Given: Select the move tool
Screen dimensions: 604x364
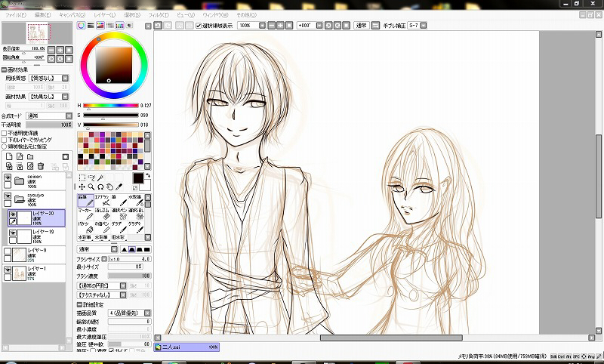Looking at the screenshot, I should point(82,187).
